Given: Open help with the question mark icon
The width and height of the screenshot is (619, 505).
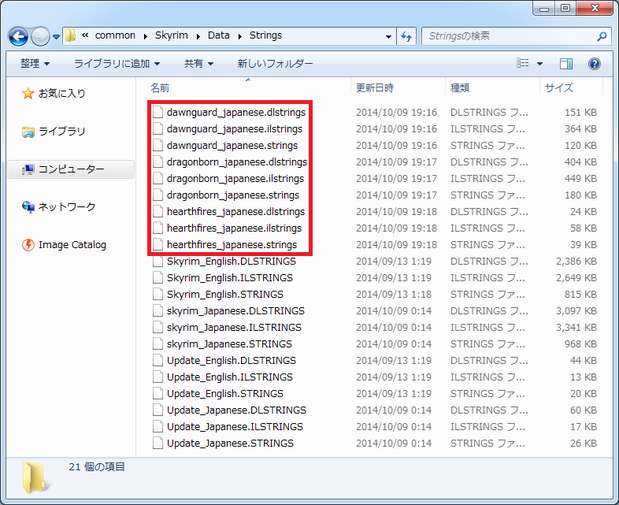Looking at the screenshot, I should (x=594, y=64).
